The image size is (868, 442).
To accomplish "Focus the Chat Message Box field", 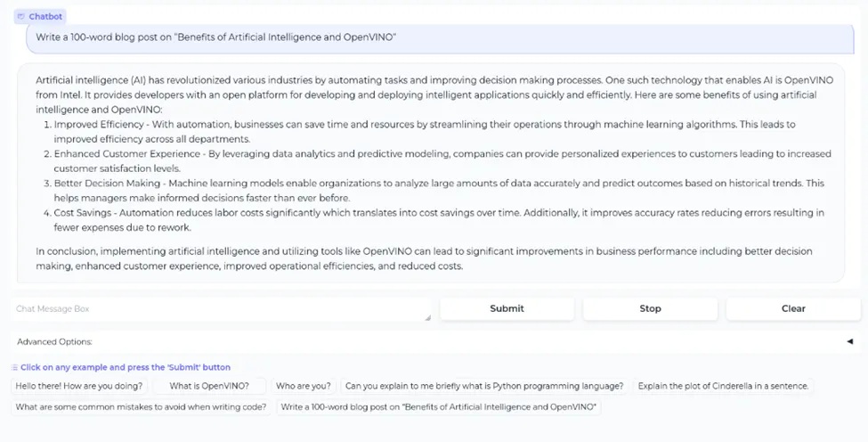I will click(220, 309).
